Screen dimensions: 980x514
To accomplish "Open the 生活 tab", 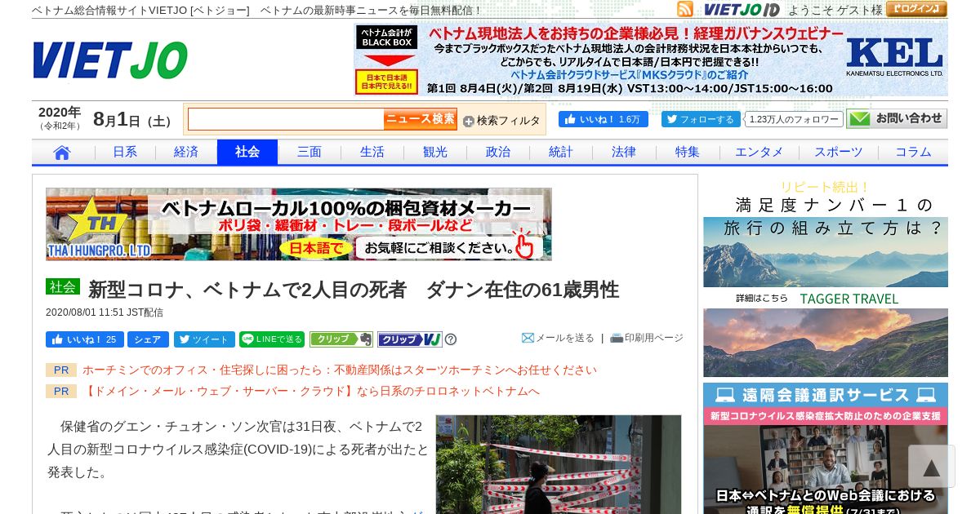I will [372, 153].
